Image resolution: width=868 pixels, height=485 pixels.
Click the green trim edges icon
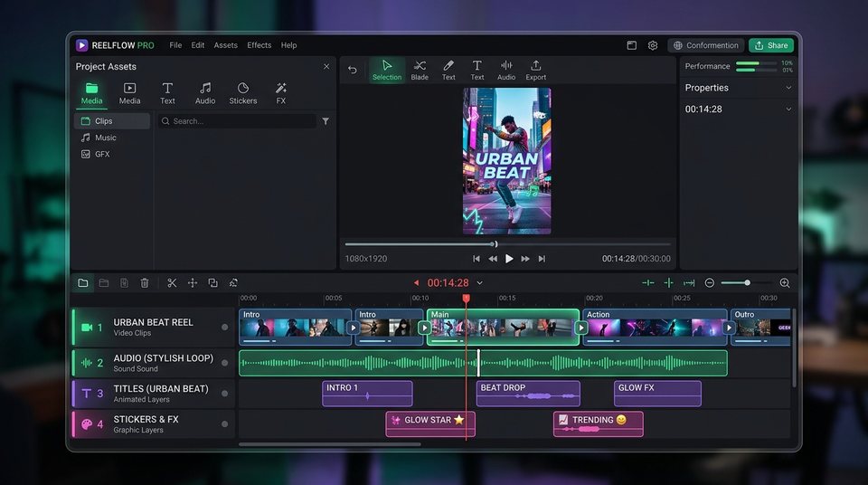pyautogui.click(x=647, y=282)
